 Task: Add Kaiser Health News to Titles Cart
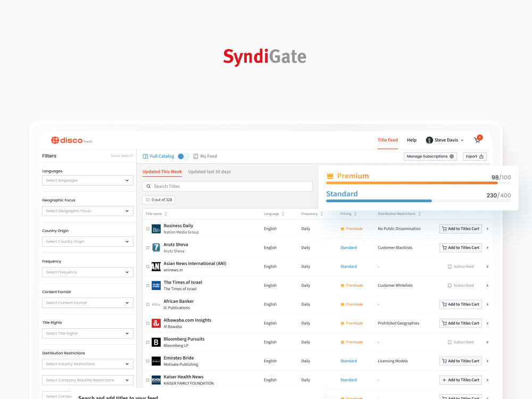460,380
